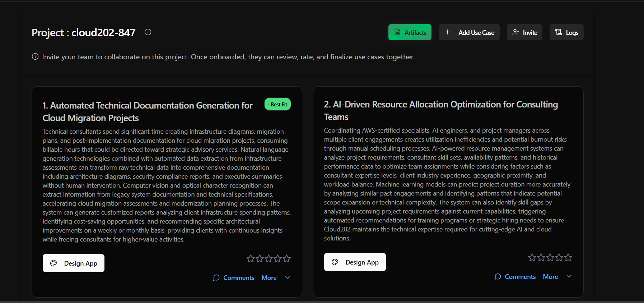Click More text on Resource Allocation card
644x303 pixels.
click(x=550, y=277)
